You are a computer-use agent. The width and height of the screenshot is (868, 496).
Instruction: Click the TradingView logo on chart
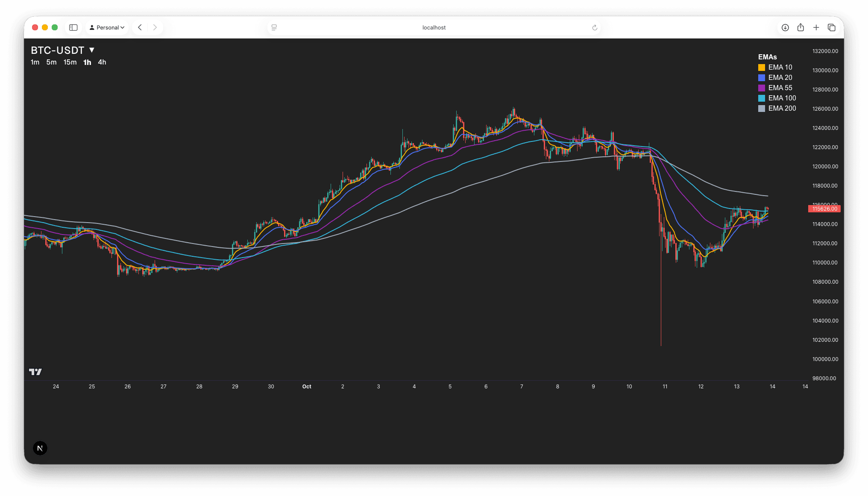(35, 372)
